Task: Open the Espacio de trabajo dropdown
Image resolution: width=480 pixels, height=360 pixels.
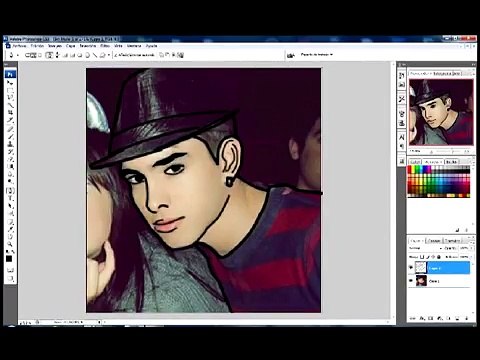Action: (x=316, y=54)
